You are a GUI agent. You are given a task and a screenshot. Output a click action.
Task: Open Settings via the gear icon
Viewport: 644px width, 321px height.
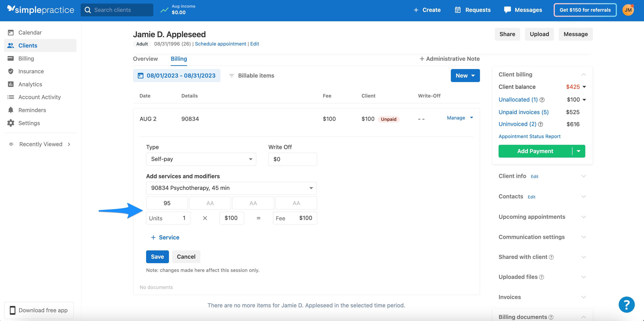29,123
